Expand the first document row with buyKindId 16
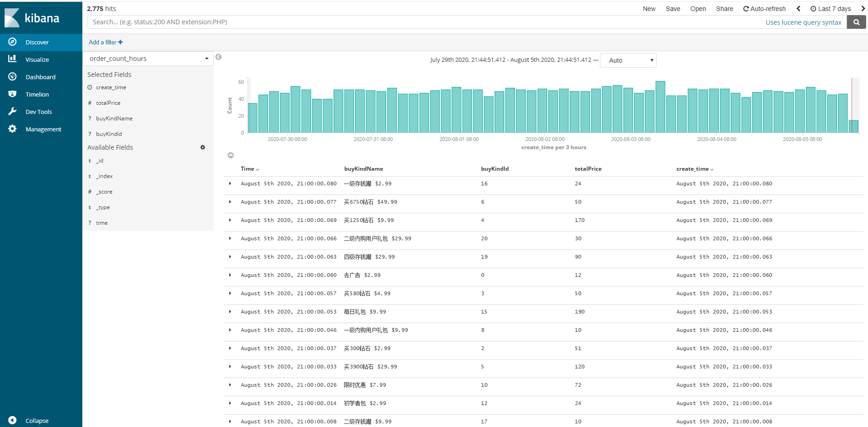 click(x=230, y=184)
